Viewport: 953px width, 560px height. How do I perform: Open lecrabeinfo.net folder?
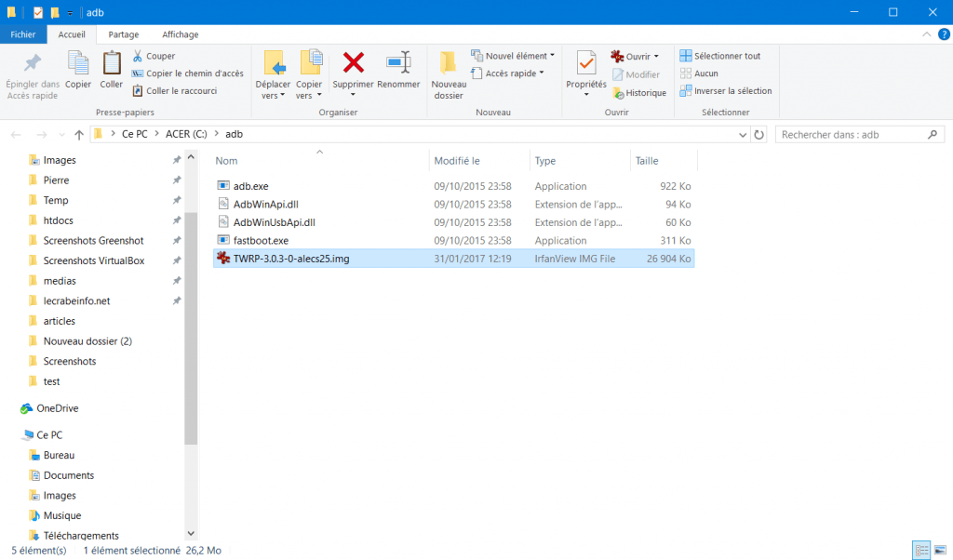(x=76, y=300)
